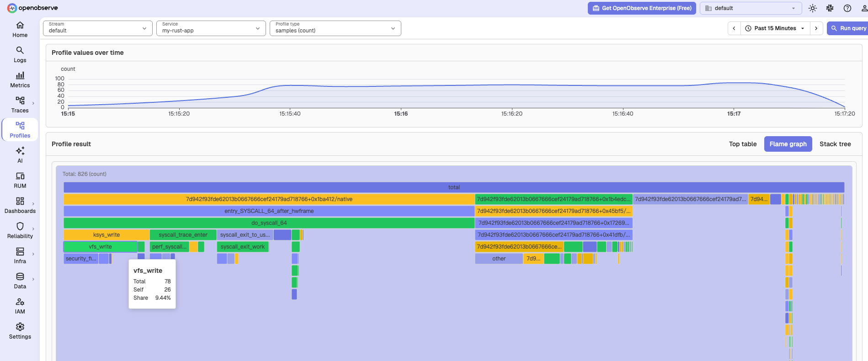Viewport: 868px width, 361px height.
Task: Open Settings from sidebar
Action: (x=20, y=331)
